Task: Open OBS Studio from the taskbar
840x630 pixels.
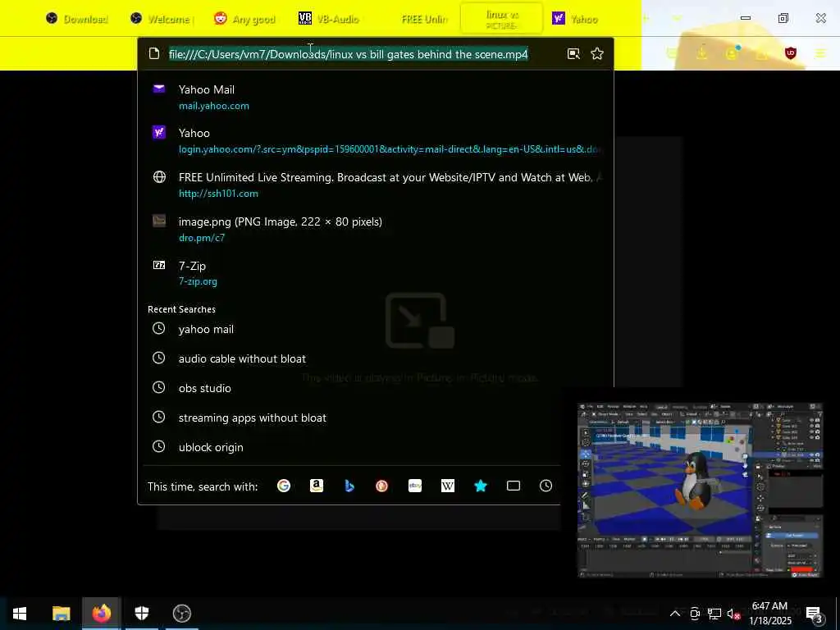Action: click(x=182, y=613)
